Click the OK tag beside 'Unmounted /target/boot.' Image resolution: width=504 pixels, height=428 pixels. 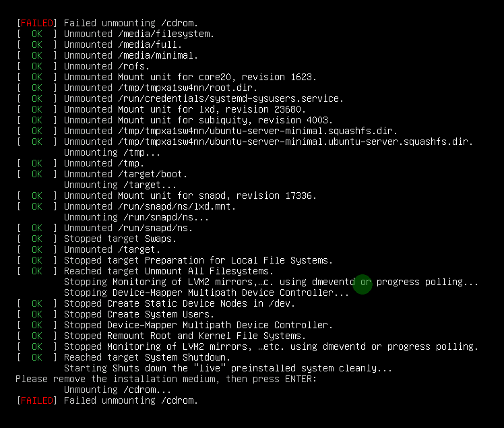(37, 175)
